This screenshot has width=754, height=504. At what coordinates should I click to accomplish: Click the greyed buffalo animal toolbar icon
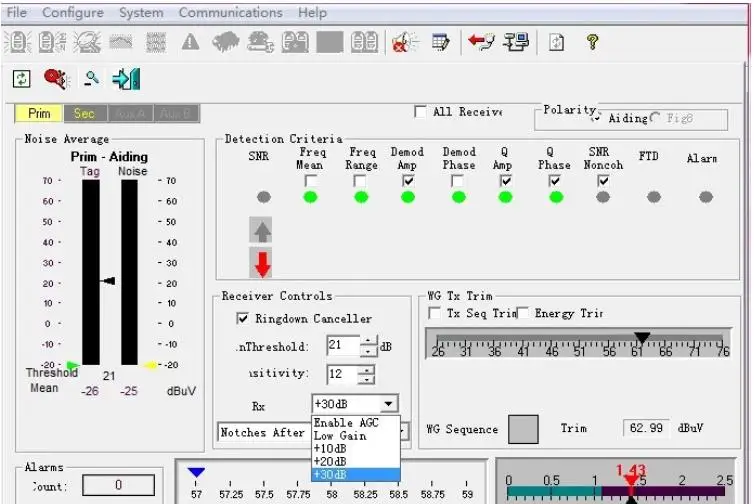[x=226, y=42]
